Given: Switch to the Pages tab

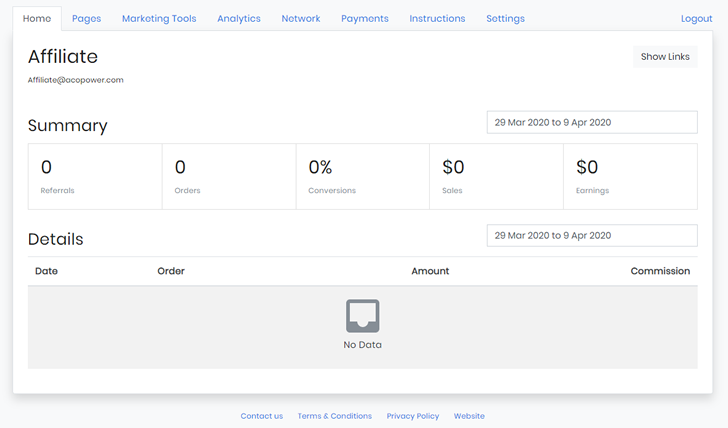Looking at the screenshot, I should tap(86, 19).
